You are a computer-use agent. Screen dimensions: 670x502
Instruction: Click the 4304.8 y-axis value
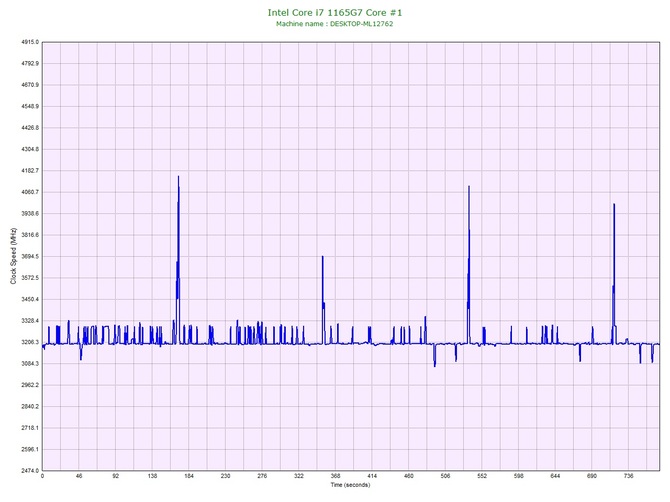30,150
